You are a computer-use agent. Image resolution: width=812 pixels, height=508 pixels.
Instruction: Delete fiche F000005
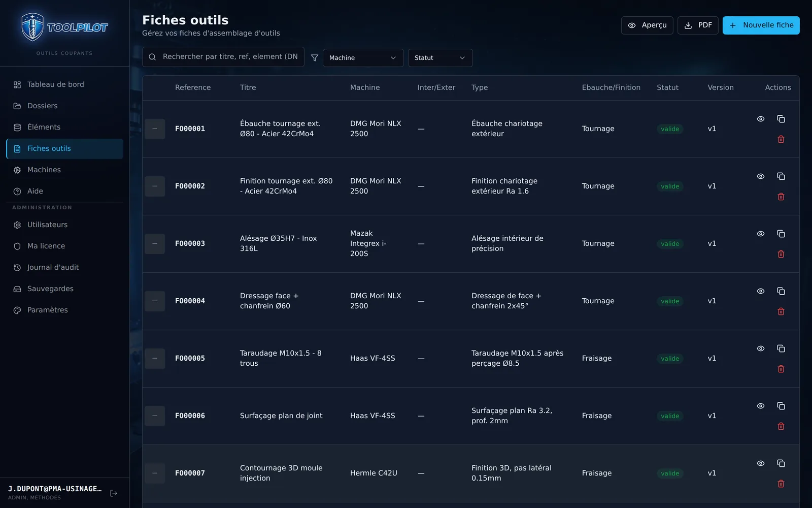click(781, 369)
